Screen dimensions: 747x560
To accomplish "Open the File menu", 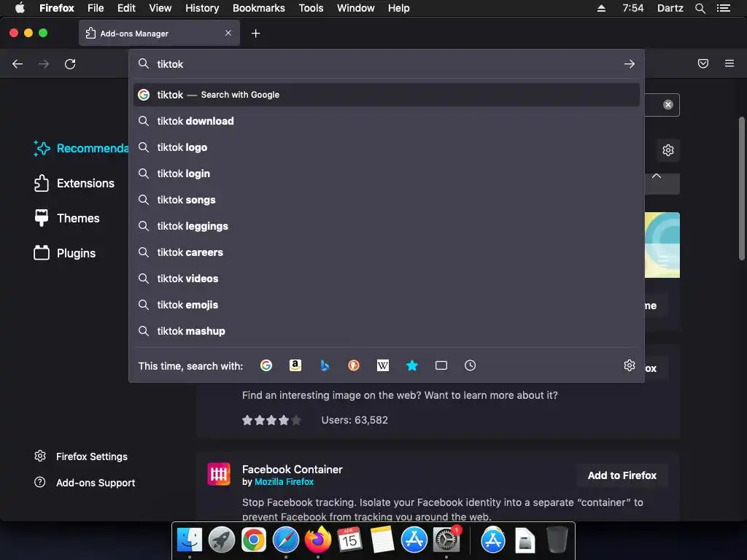I will click(96, 8).
